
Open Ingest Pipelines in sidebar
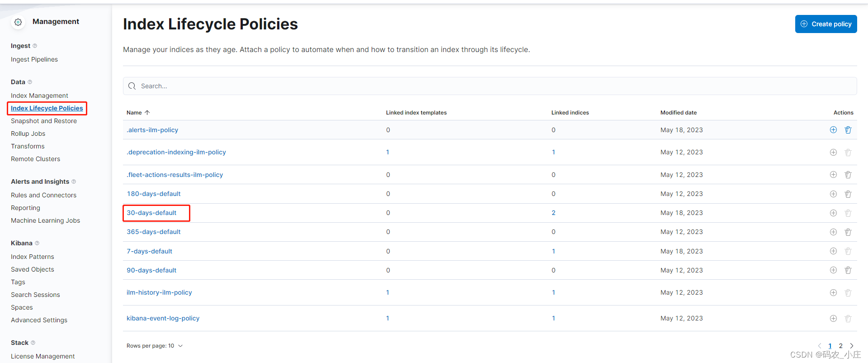pos(34,59)
